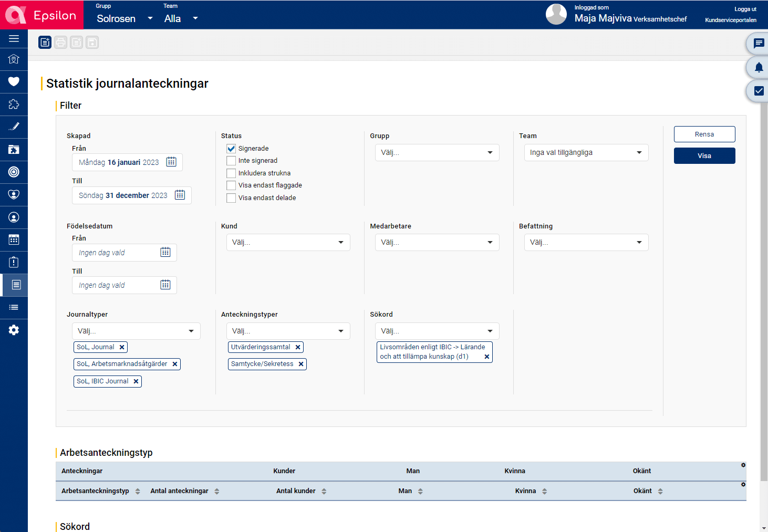Screen dimensions: 768x532
Task: Uncheck the Signerade status filter
Action: (231, 148)
